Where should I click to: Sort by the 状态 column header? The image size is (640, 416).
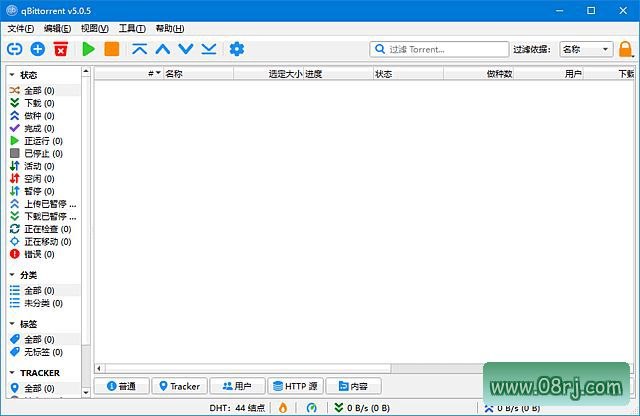click(408, 73)
